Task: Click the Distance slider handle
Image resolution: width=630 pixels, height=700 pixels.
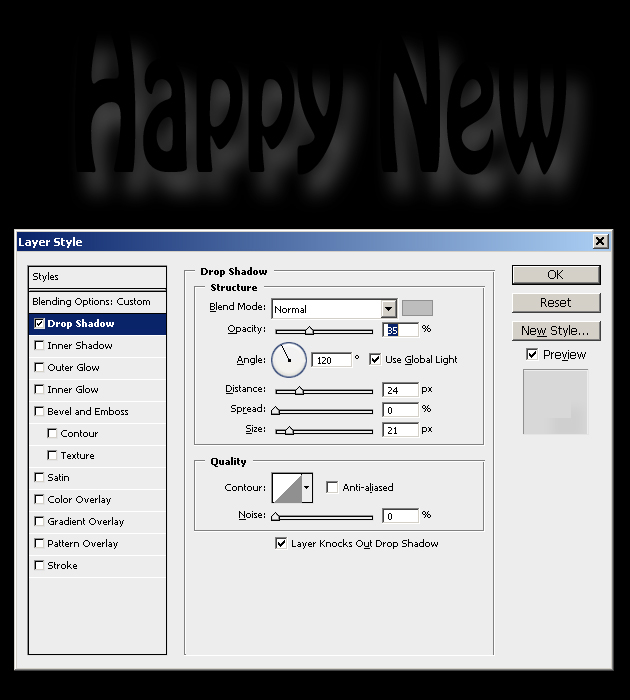Action: tap(299, 391)
